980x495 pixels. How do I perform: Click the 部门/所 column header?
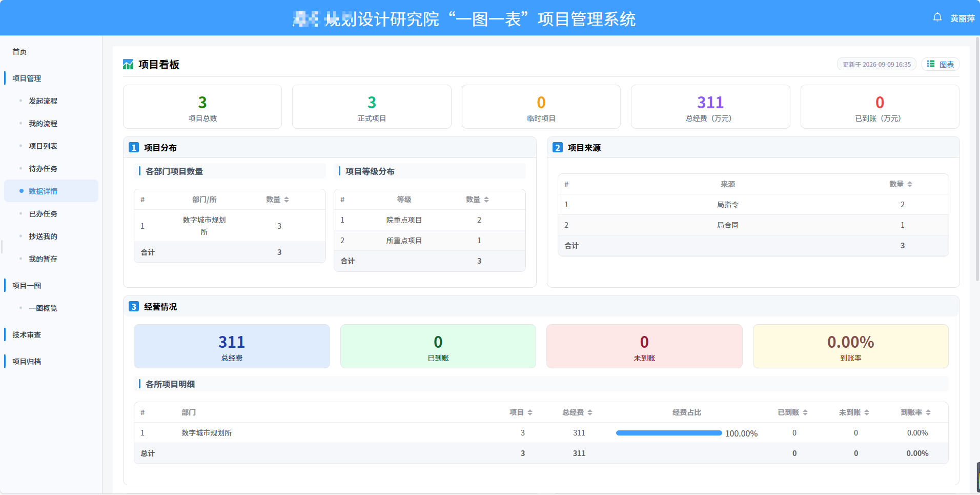coord(205,200)
